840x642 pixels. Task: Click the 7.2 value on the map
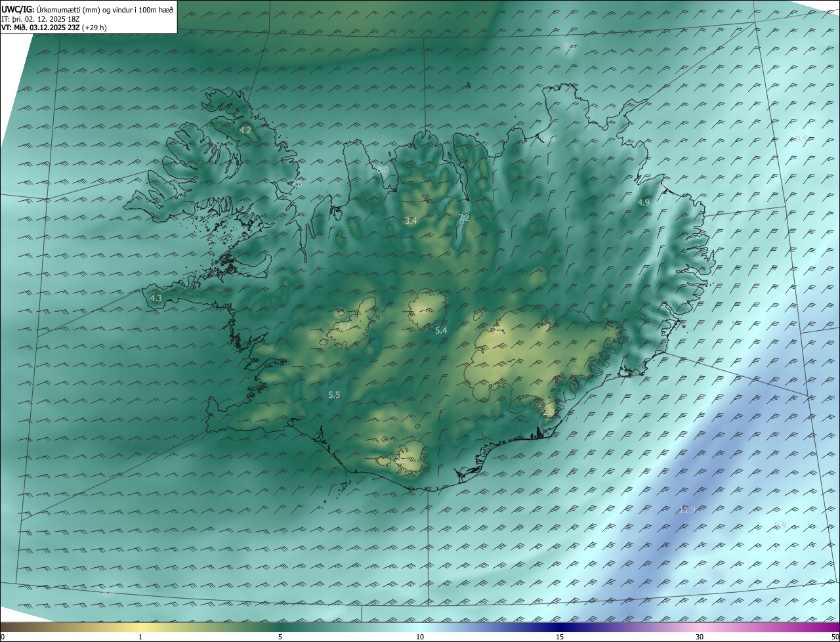(x=464, y=217)
